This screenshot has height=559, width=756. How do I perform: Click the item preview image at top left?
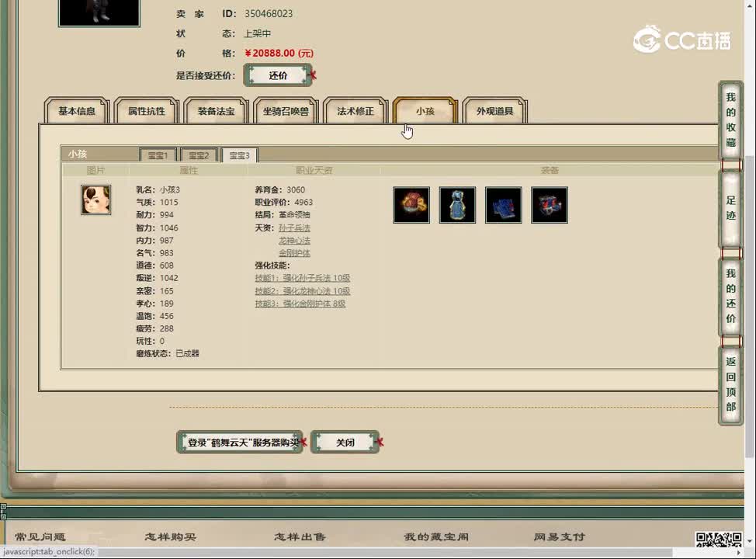(99, 12)
